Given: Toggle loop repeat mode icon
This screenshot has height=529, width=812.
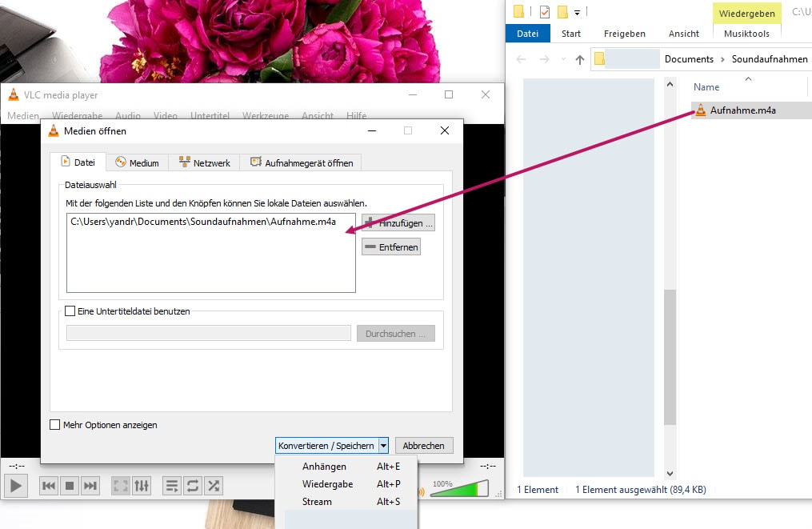Looking at the screenshot, I should [192, 485].
